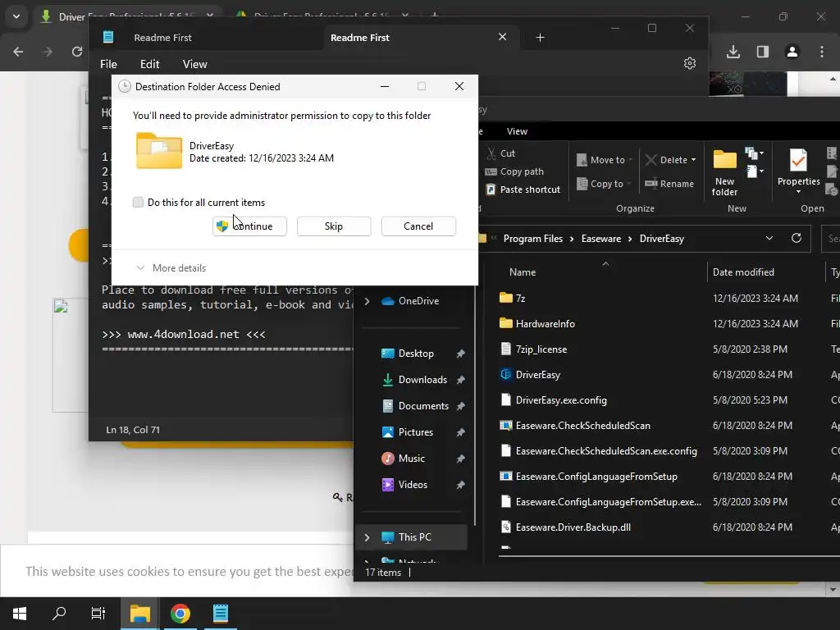Image resolution: width=840 pixels, height=630 pixels.
Task: Open Notepad's View menu
Action: tap(194, 64)
